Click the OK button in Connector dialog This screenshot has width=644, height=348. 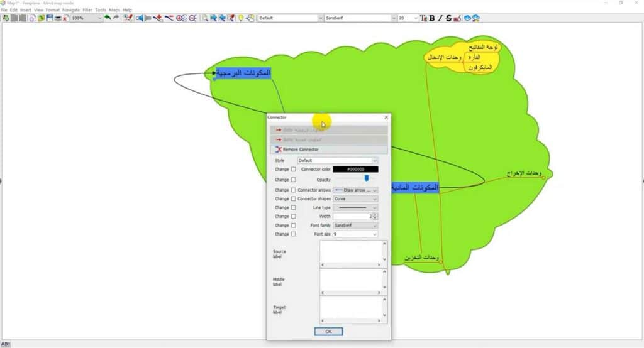(x=328, y=331)
